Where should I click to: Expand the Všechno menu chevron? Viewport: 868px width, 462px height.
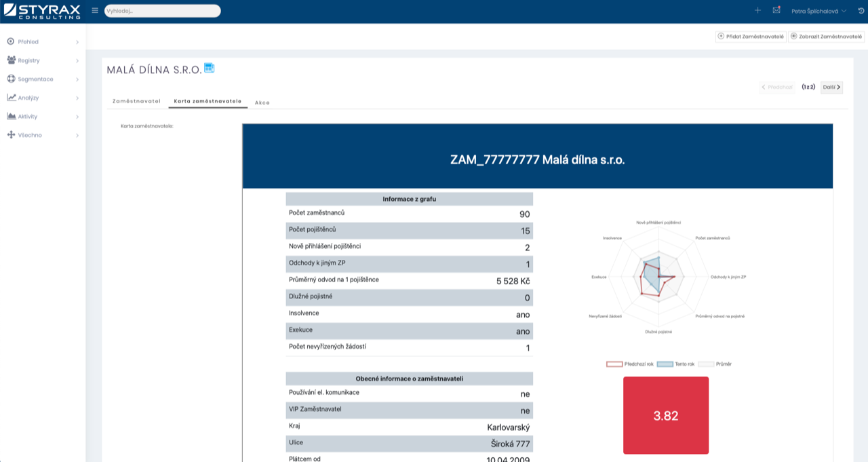pos(77,135)
